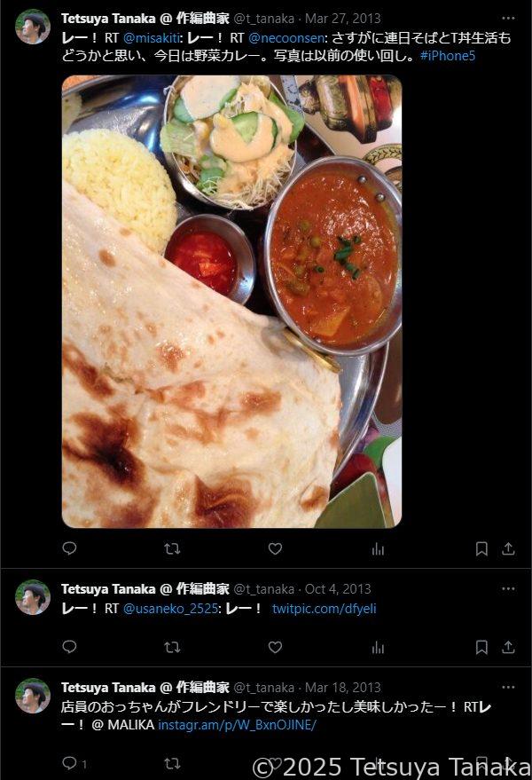The width and height of the screenshot is (532, 780).
Task: Share the Oct 4, 2013 tweet
Action: 508,647
